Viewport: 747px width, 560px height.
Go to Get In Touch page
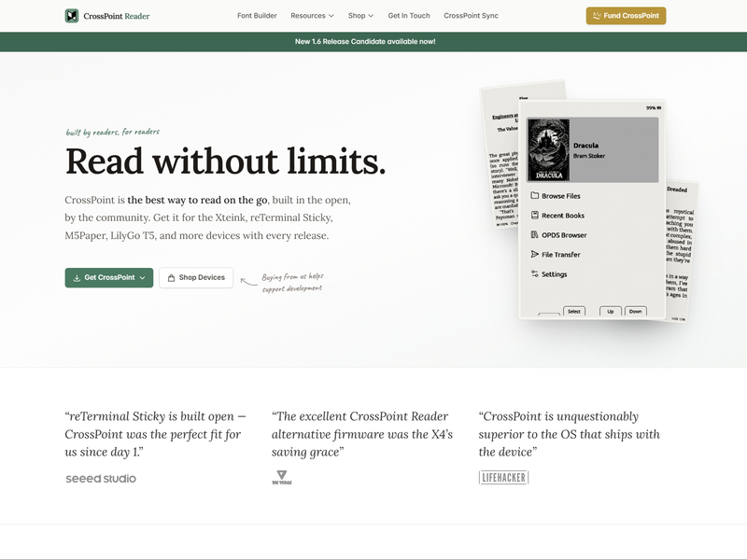[x=409, y=16]
